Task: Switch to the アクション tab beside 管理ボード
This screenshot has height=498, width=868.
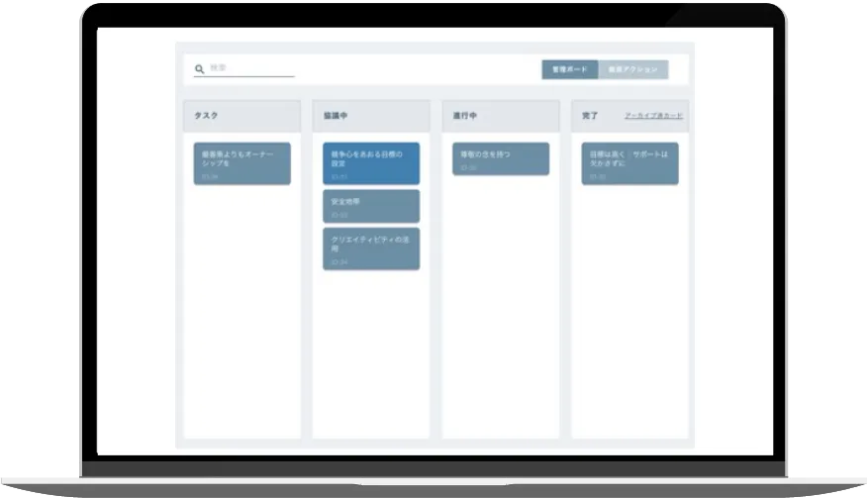Action: (x=633, y=69)
